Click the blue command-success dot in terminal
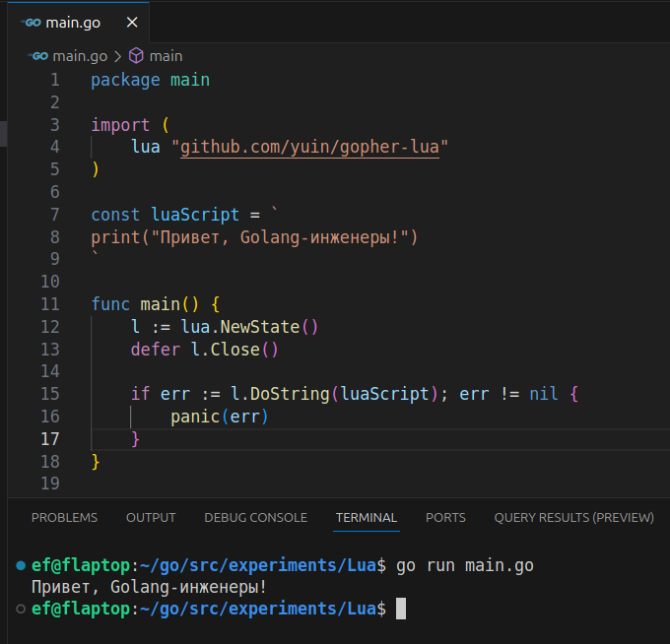This screenshot has width=670, height=644. click(21, 565)
